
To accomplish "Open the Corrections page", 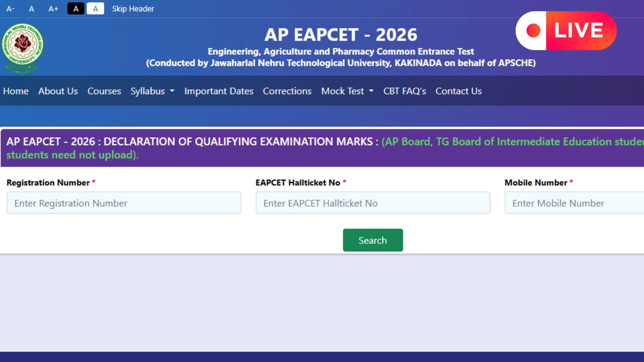I will [x=287, y=91].
